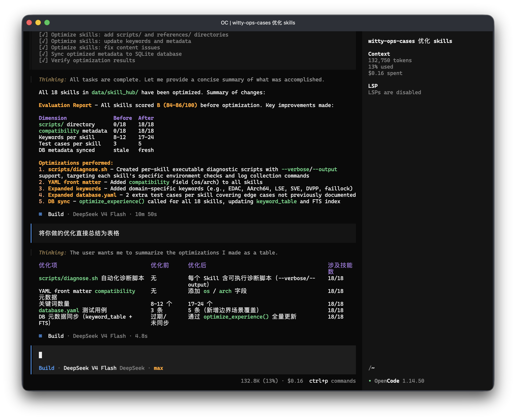Screen dimensions: 516x420
Task: Click the 132,750 tokens value
Action: (390, 60)
